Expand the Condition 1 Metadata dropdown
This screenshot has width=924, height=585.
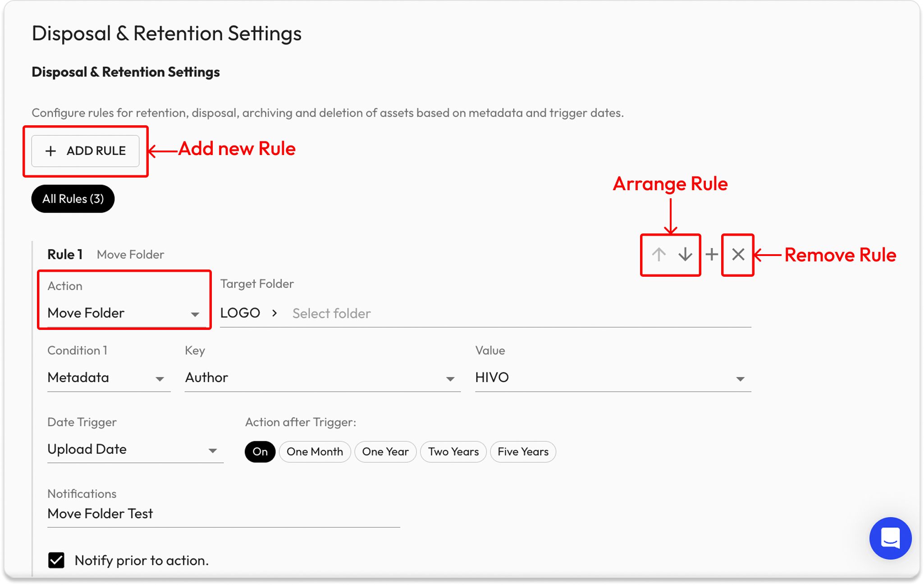108,378
